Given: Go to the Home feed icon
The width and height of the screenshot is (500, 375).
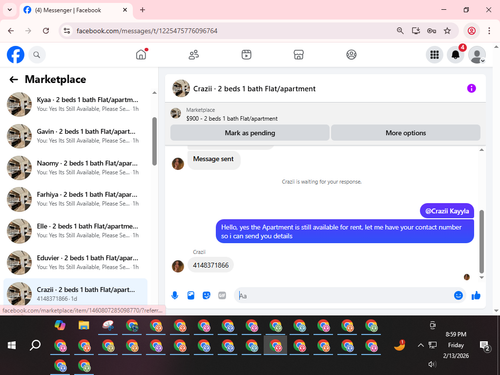Looking at the screenshot, I should click(x=141, y=54).
